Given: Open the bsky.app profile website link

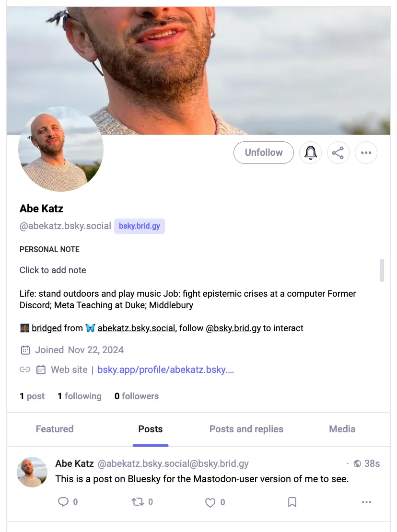Looking at the screenshot, I should point(165,370).
